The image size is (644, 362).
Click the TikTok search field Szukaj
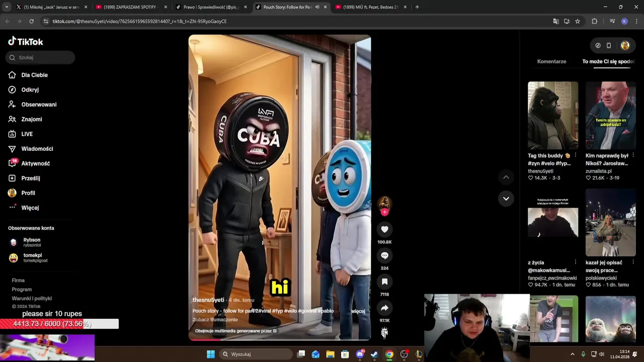click(40, 57)
